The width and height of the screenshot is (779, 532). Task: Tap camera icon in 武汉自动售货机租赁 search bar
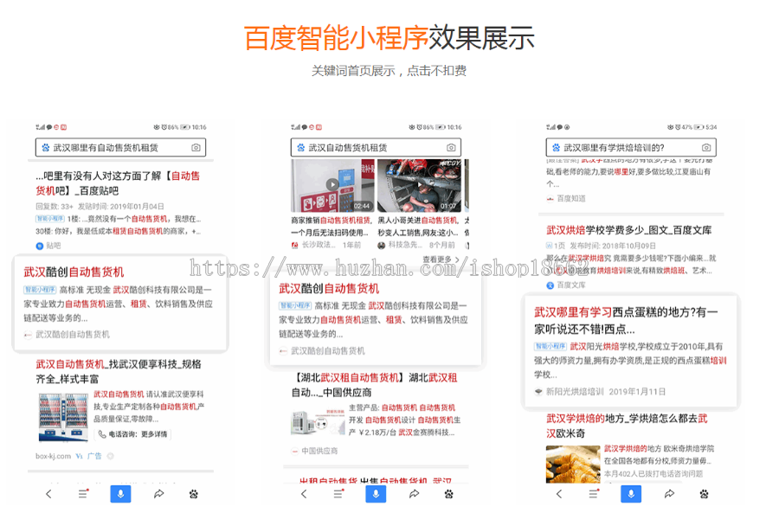click(451, 148)
